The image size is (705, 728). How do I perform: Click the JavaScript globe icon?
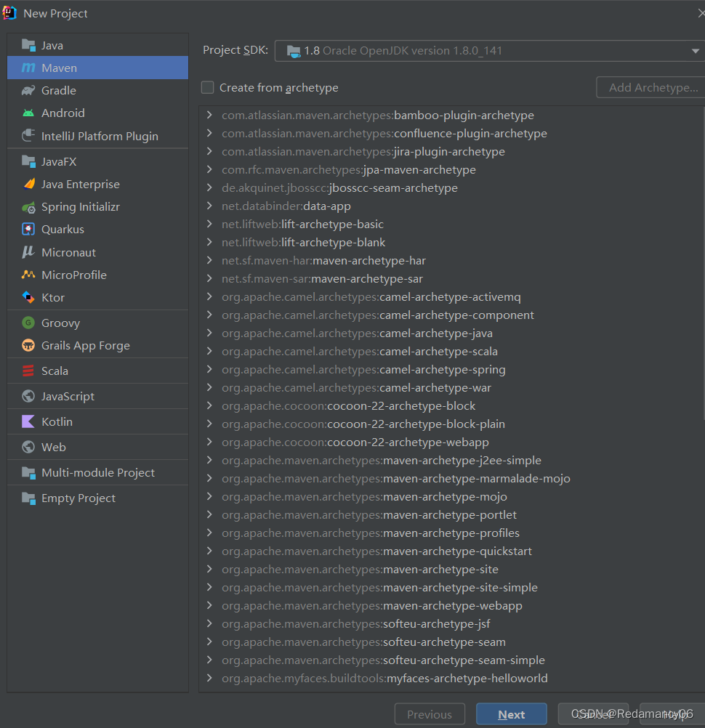[x=28, y=396]
